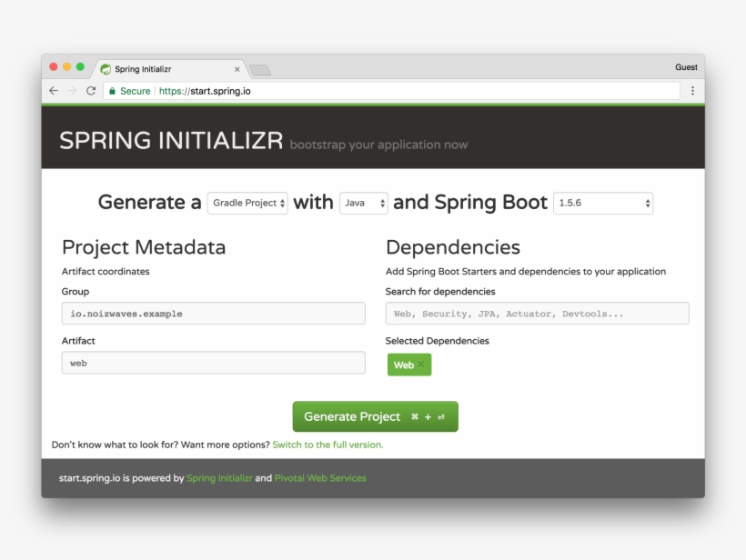Click the search for dependencies field

pyautogui.click(x=537, y=313)
